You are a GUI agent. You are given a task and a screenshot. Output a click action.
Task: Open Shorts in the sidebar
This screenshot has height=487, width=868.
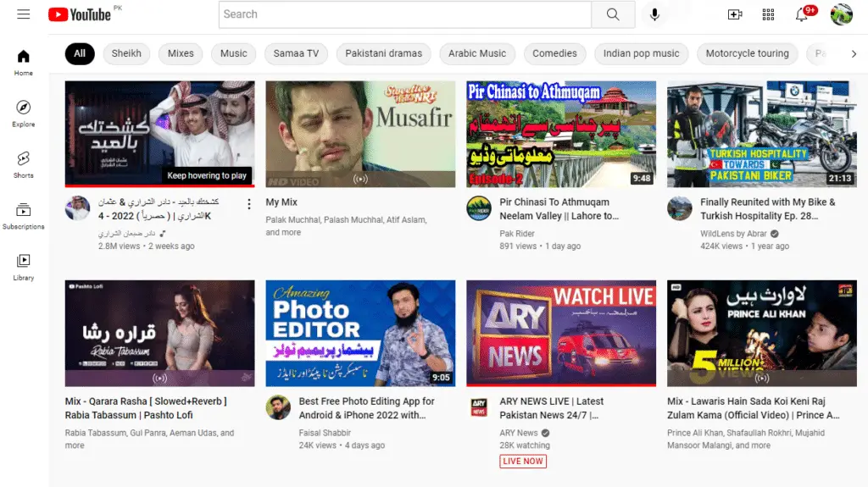23,165
